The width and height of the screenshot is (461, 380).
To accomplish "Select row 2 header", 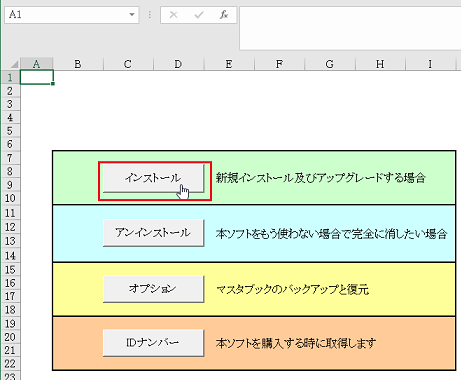I will (10, 91).
